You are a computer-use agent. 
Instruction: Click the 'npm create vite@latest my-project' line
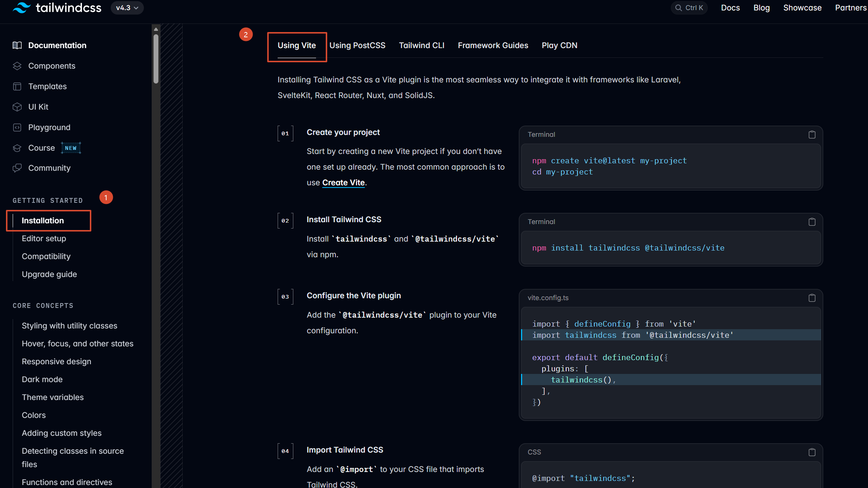(x=609, y=161)
